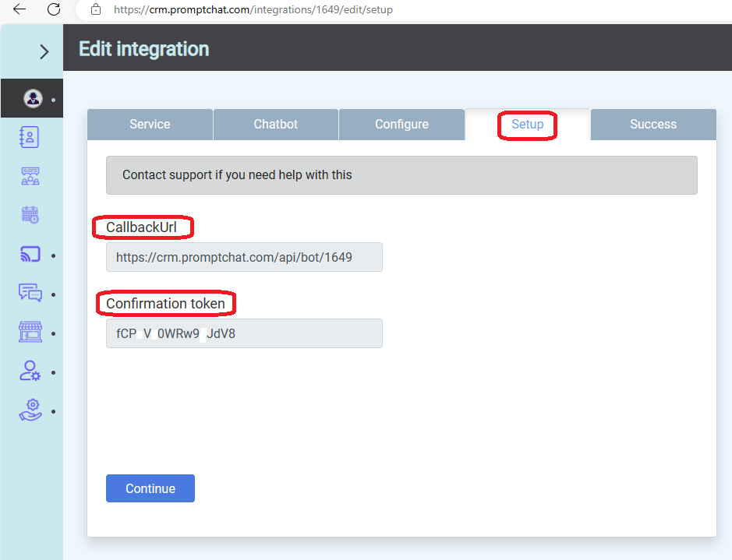Click the Confirmation token field
This screenshot has height=560, width=732.
click(244, 333)
